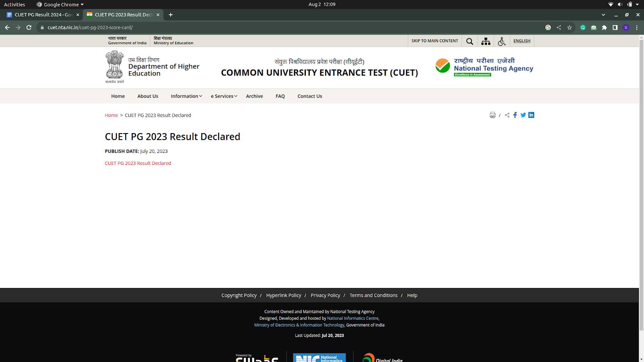This screenshot has width=644, height=362.
Task: Open the FAQ menu item
Action: [280, 96]
